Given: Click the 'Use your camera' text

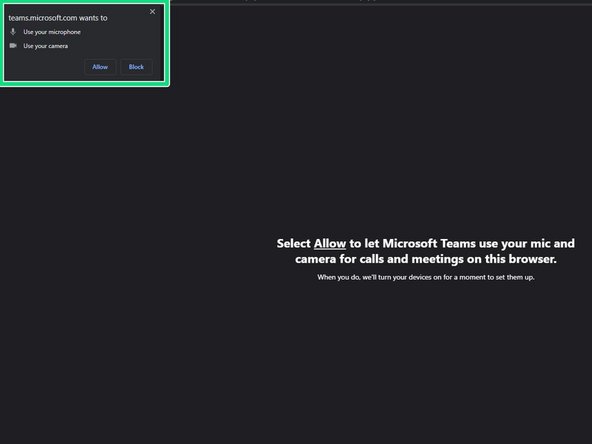Looking at the screenshot, I should pos(46,46).
